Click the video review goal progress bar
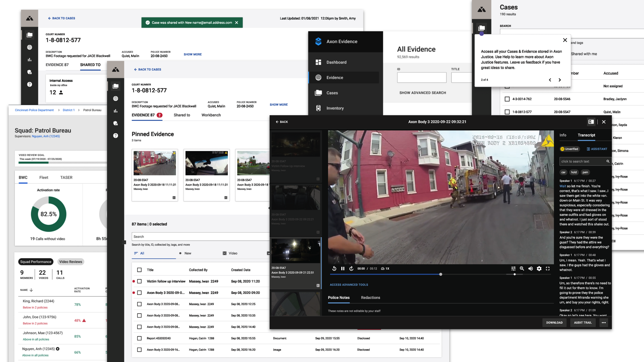The image size is (644, 362). point(62,163)
